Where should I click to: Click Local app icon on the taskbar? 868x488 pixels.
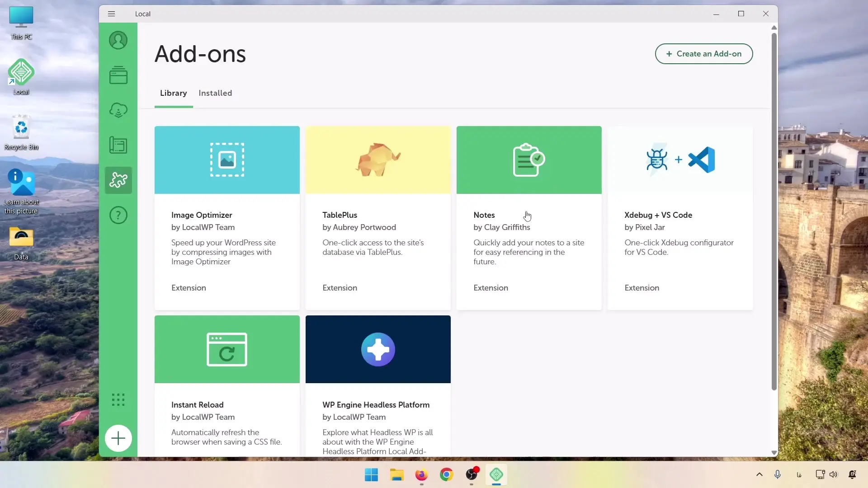pyautogui.click(x=496, y=475)
